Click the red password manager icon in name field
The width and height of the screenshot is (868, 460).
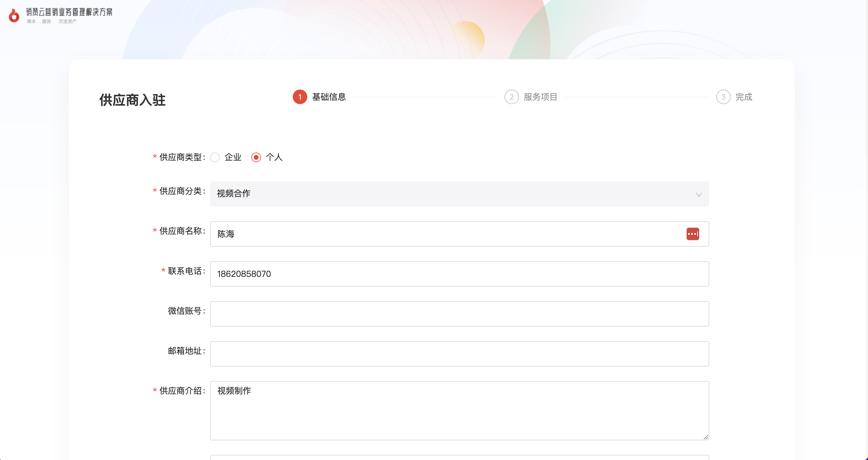tap(693, 234)
